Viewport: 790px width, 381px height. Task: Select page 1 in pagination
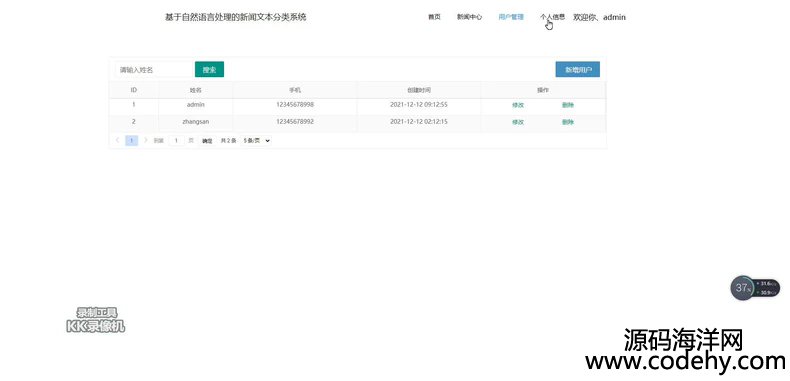131,141
